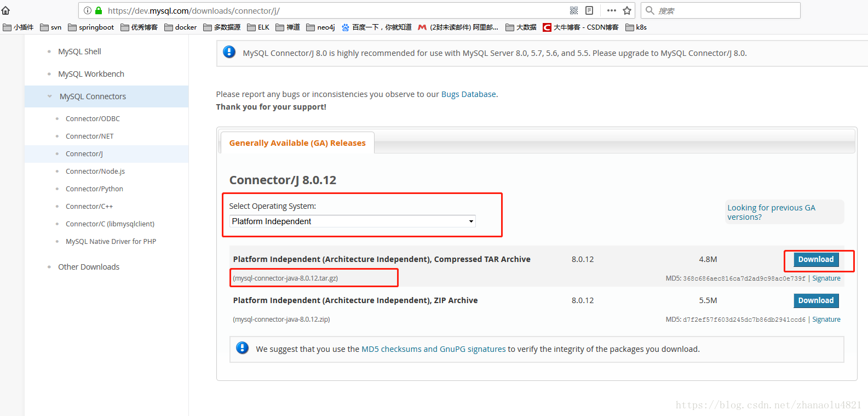Open the neo4j bookmark folder
The image size is (868, 416).
pyautogui.click(x=321, y=27)
